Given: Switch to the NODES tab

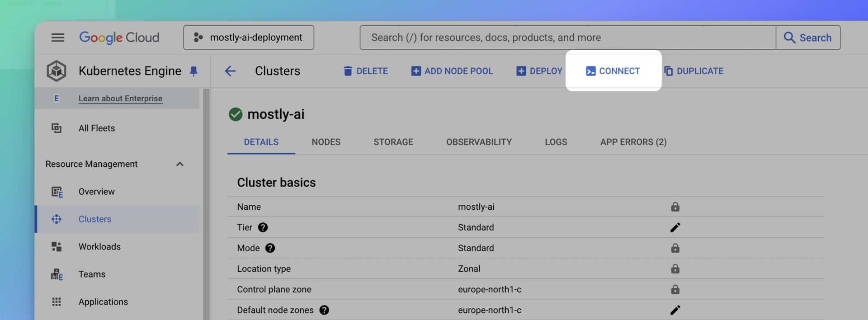Looking at the screenshot, I should [326, 142].
